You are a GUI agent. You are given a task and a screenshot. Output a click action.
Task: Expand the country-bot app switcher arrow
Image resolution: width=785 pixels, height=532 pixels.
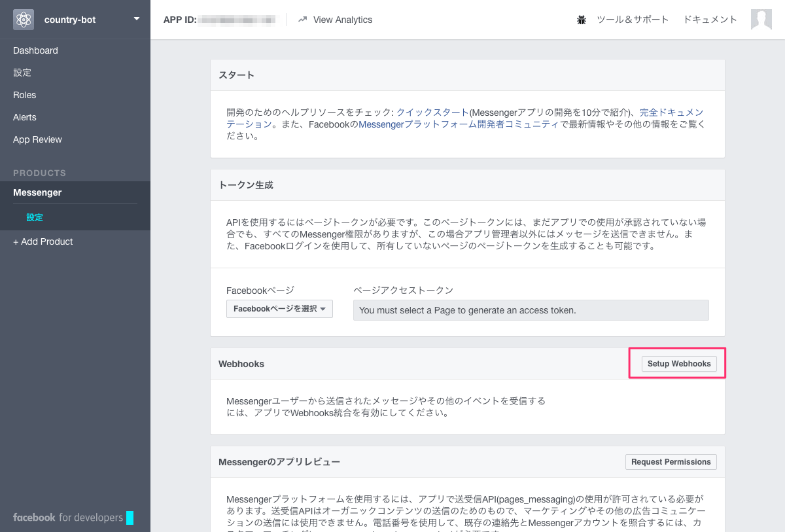[137, 19]
